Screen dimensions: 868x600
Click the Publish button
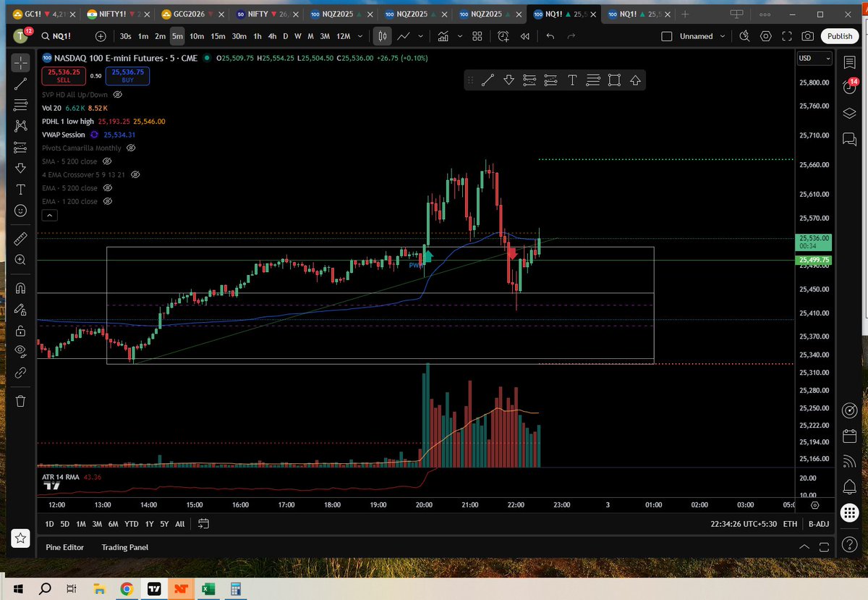(840, 36)
